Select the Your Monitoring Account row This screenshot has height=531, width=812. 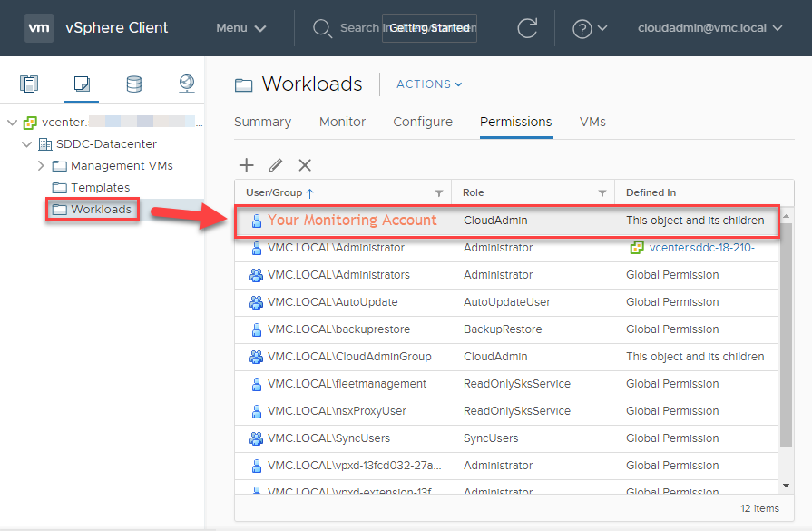(x=507, y=221)
